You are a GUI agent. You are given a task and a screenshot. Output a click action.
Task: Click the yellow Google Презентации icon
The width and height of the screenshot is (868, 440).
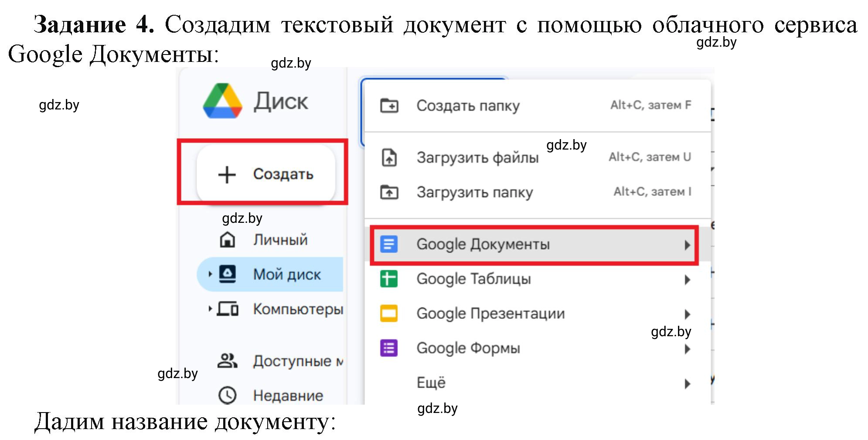point(389,313)
